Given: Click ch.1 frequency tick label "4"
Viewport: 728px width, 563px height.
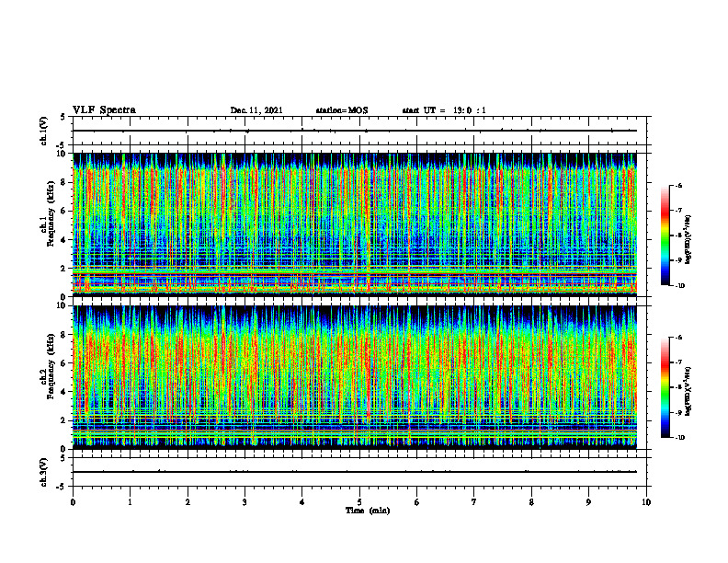Looking at the screenshot, I should (x=64, y=240).
